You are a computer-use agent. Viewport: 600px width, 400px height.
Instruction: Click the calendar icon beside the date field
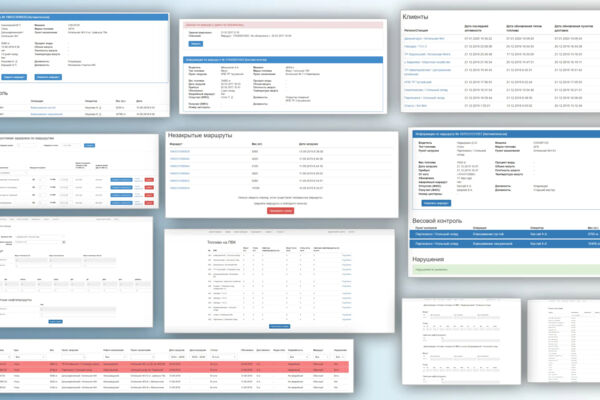point(64,242)
